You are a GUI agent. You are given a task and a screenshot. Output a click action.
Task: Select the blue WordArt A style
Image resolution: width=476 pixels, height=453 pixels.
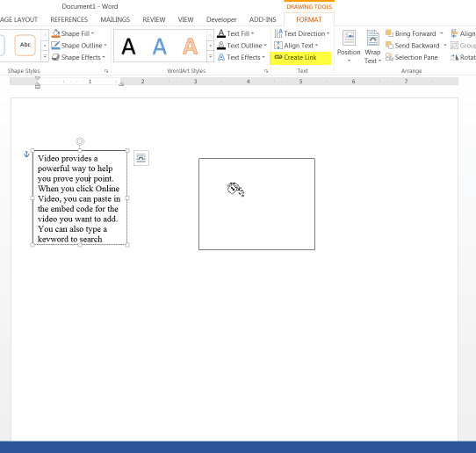click(159, 47)
